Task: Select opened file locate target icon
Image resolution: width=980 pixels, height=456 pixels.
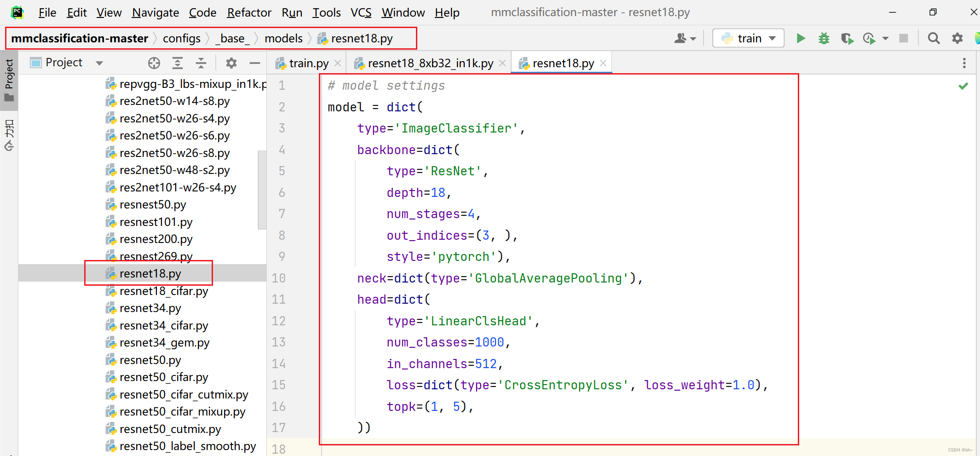Action: (x=154, y=63)
